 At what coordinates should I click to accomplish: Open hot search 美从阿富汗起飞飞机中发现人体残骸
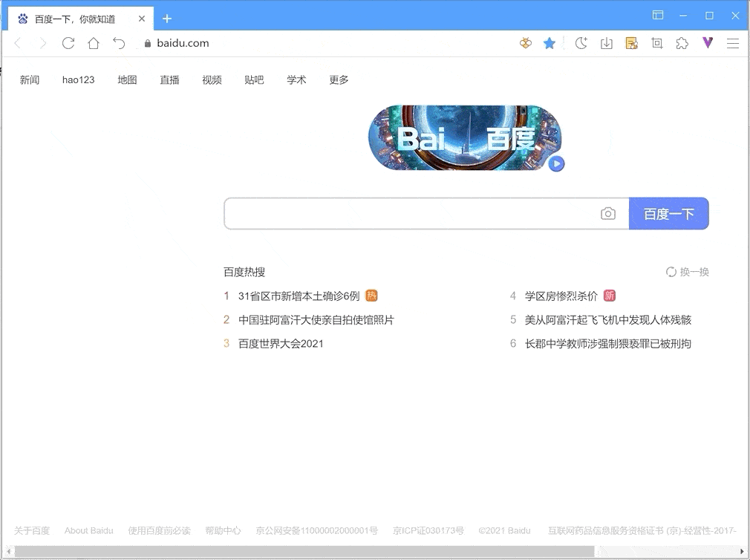(608, 320)
